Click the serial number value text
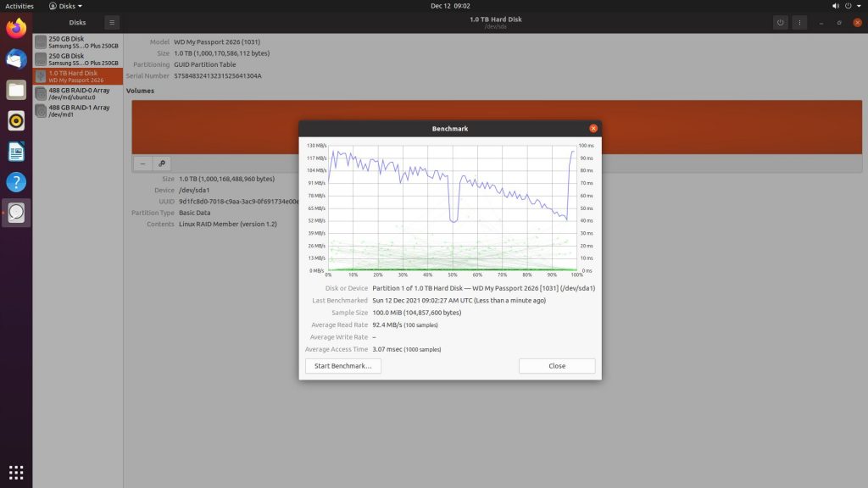 pyautogui.click(x=218, y=75)
